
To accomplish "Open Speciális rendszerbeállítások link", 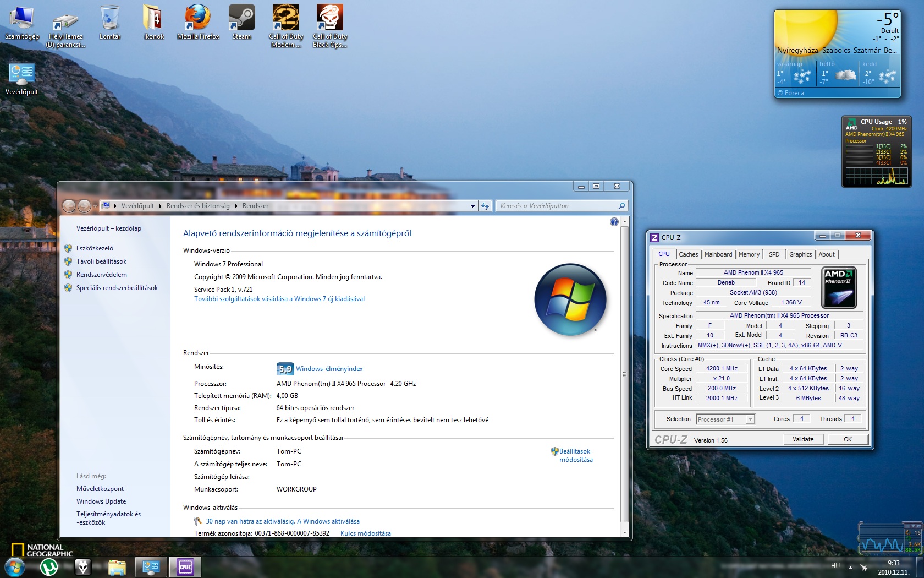I will [x=117, y=288].
